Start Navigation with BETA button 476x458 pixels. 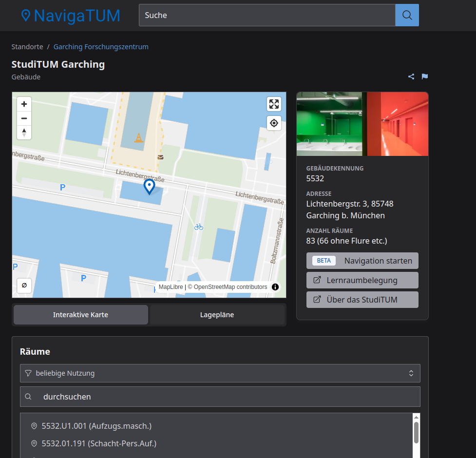point(362,261)
